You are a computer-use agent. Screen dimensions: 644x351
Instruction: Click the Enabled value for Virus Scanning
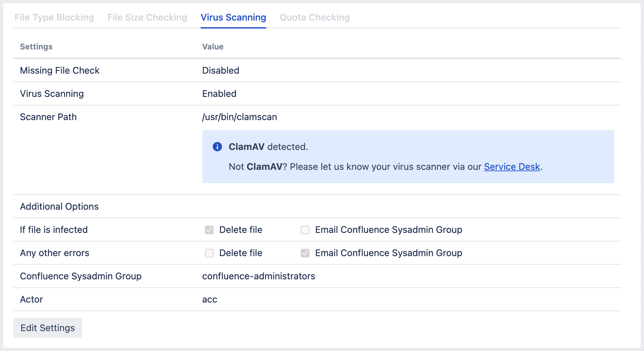coord(219,94)
